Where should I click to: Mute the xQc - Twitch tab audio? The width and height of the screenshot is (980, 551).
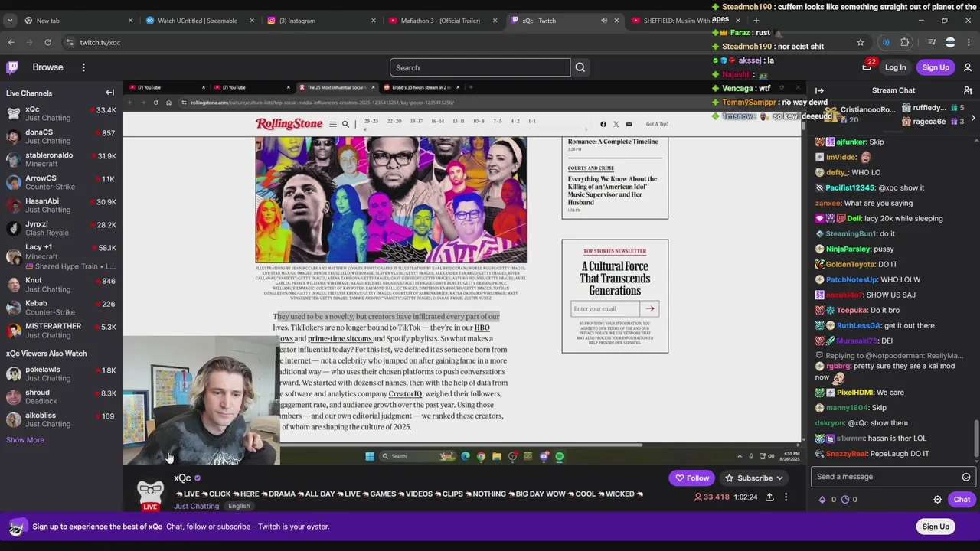[x=604, y=21]
